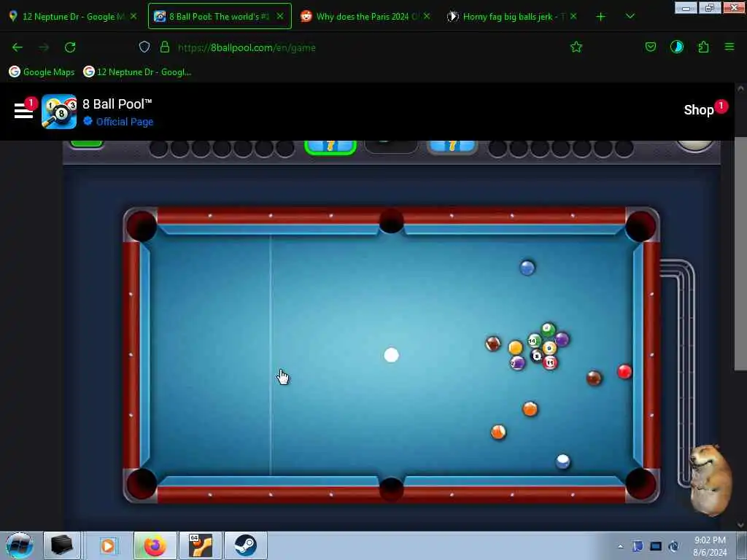
Task: Click the Firefox taskbar icon
Action: [x=155, y=545]
